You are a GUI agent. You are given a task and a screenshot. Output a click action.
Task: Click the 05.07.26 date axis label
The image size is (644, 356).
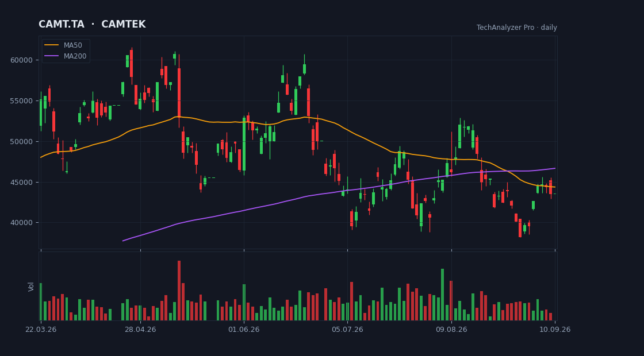tap(347, 330)
